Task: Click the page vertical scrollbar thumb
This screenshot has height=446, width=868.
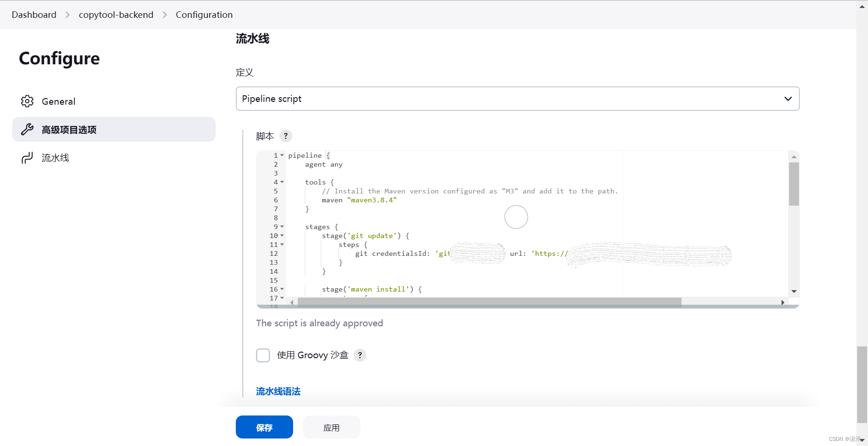Action: (x=862, y=384)
